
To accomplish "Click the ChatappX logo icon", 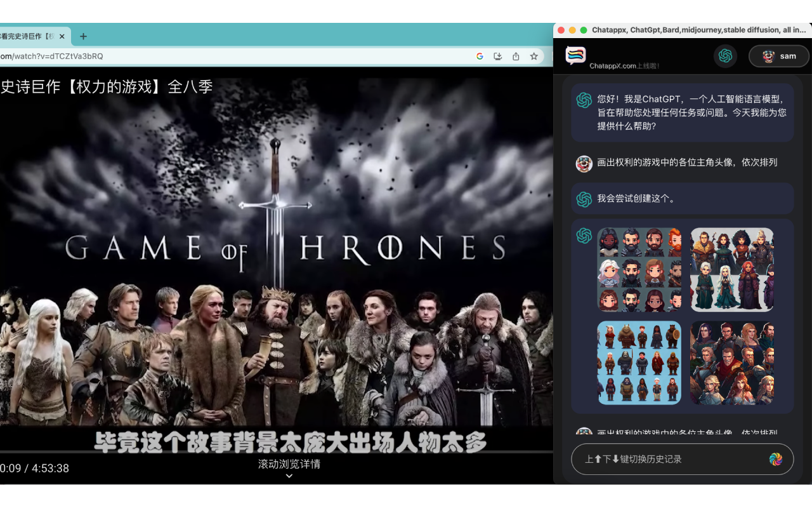I will pos(575,56).
